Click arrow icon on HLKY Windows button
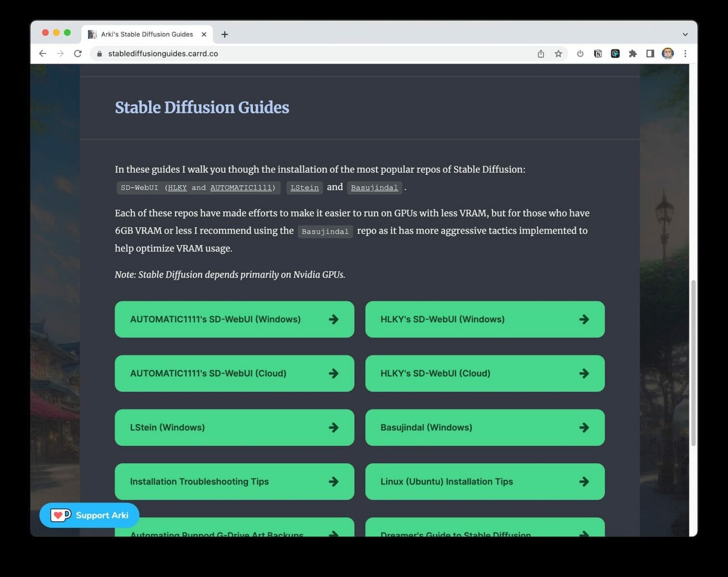 pyautogui.click(x=584, y=319)
